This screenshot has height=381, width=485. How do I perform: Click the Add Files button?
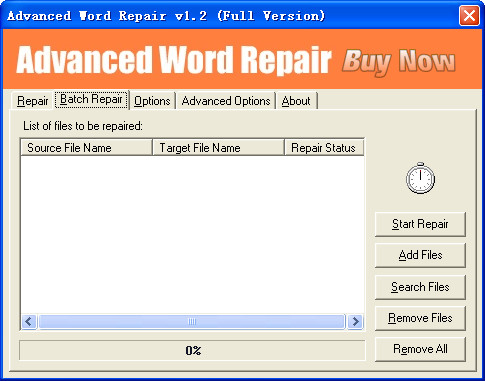[x=420, y=255]
